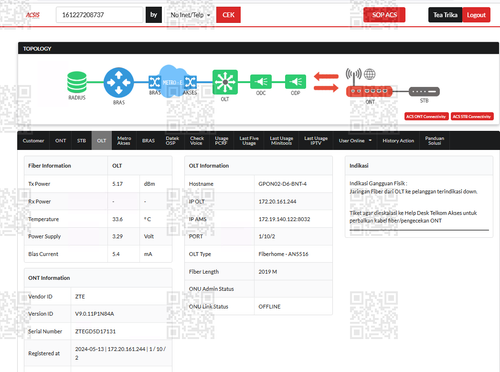Screen dimensions: 500x372
Task: Click the ACSIS logo
Action: (x=33, y=15)
